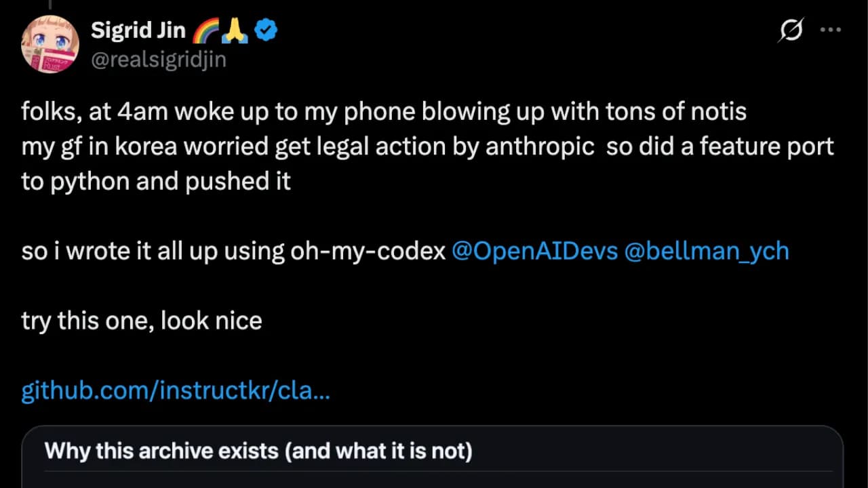
Task: Click the @realsigridjin handle
Action: pyautogui.click(x=159, y=60)
